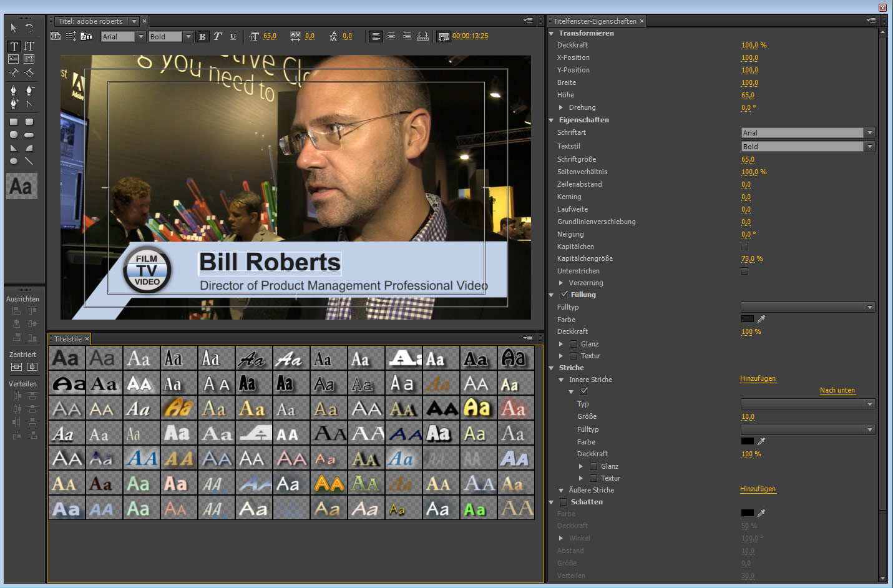Switch to the Titelstile tab
This screenshot has height=588, width=893.
[x=67, y=339]
